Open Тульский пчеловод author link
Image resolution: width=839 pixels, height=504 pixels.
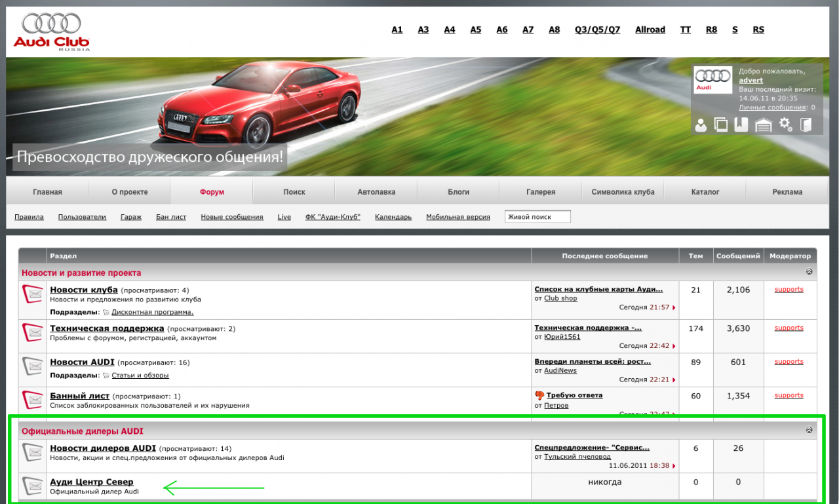point(577,457)
